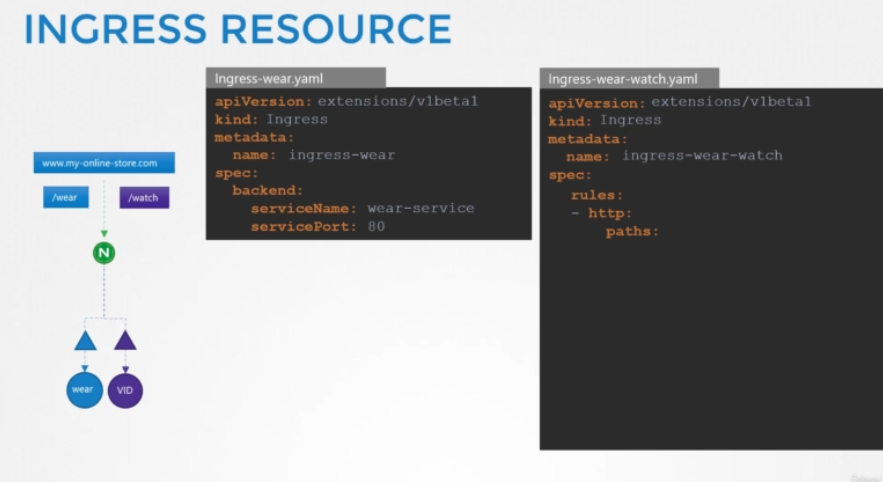Click apiVersion in Ingress-wear.yaml
The image size is (883, 482).
point(263,102)
